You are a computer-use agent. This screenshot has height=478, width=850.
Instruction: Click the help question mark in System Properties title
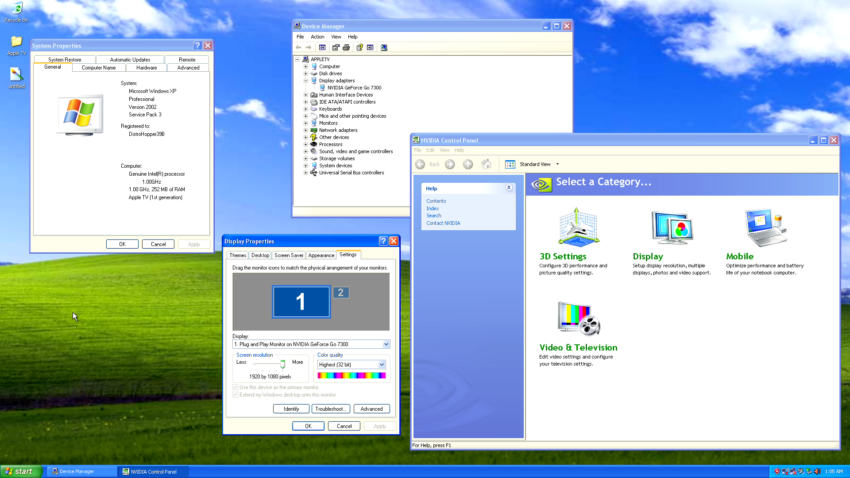[197, 46]
